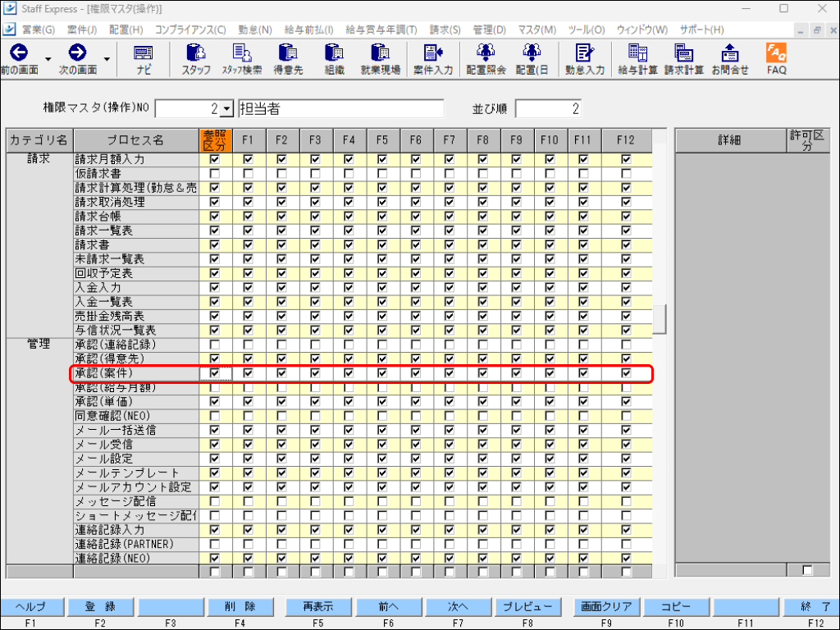Click the 担当者 name input field
This screenshot has width=840, height=630.
click(x=340, y=109)
